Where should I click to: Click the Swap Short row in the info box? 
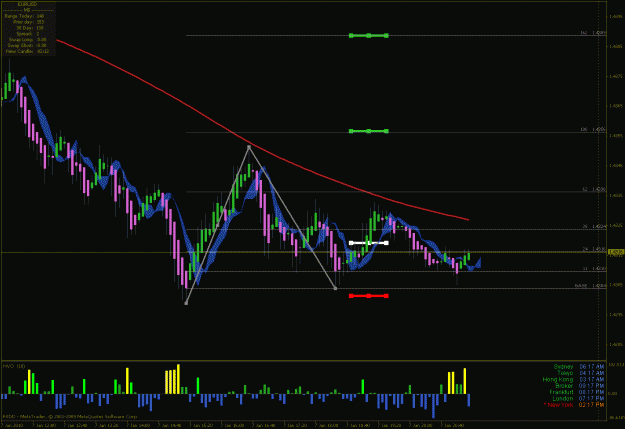click(28, 45)
